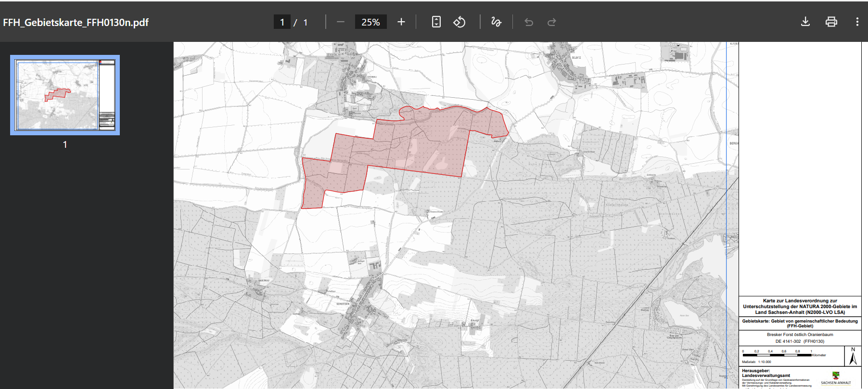The image size is (868, 389).
Task: Click the Sachsen-Anhalt logo in legend
Action: 836,376
